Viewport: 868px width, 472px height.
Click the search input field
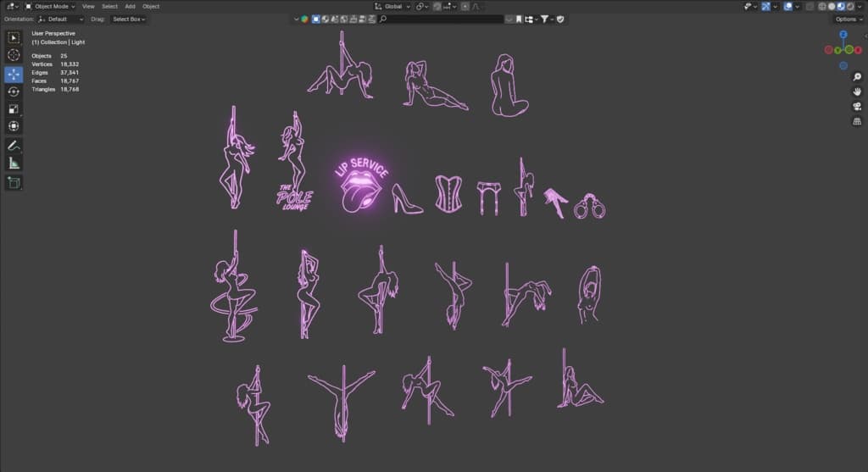pos(441,19)
